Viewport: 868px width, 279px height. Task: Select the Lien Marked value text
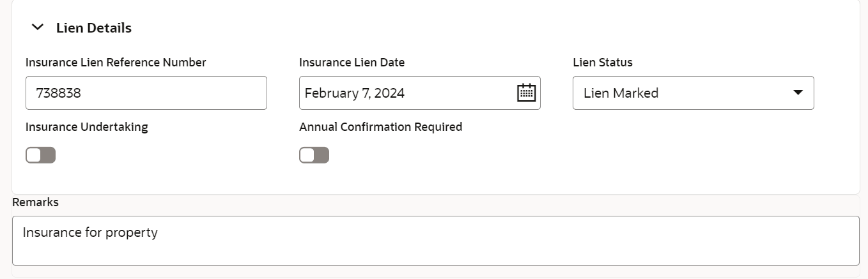(x=621, y=93)
